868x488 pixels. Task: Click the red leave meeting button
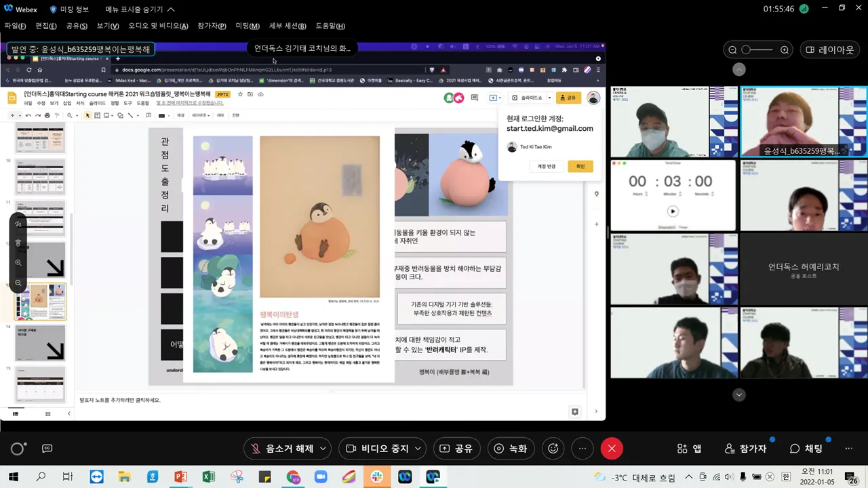pos(612,449)
